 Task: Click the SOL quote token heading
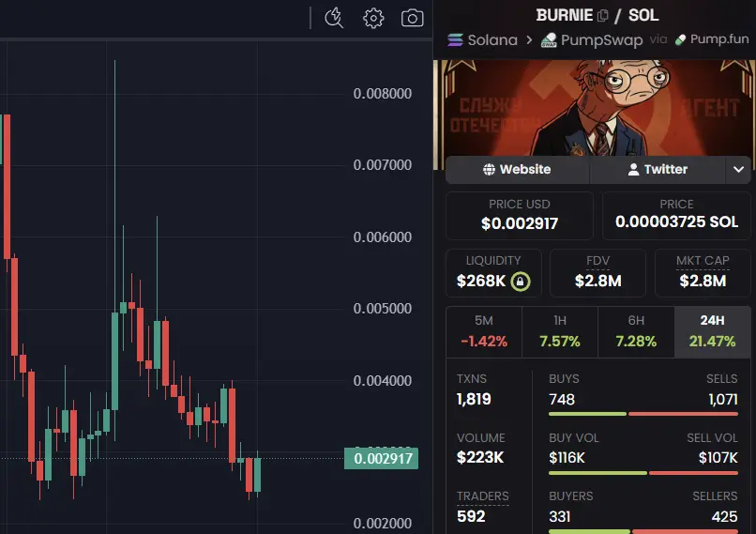point(643,15)
